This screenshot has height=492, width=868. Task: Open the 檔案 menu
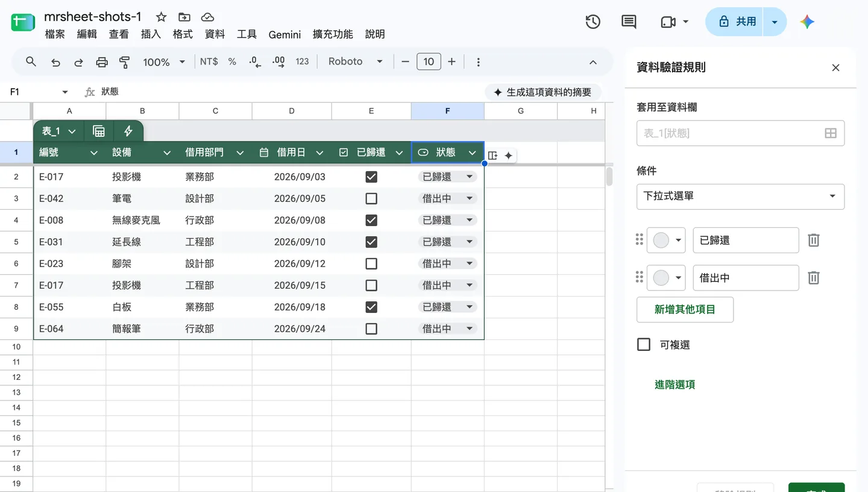55,34
